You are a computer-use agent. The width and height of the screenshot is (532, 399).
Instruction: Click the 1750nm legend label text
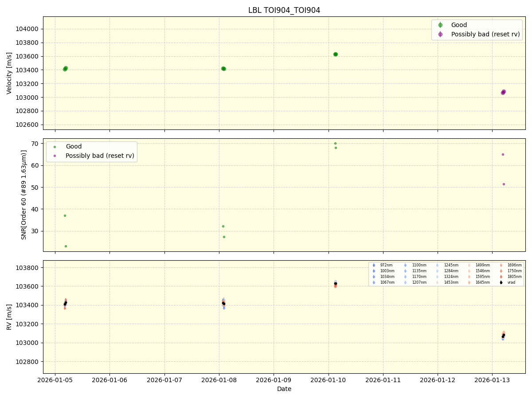coord(515,270)
